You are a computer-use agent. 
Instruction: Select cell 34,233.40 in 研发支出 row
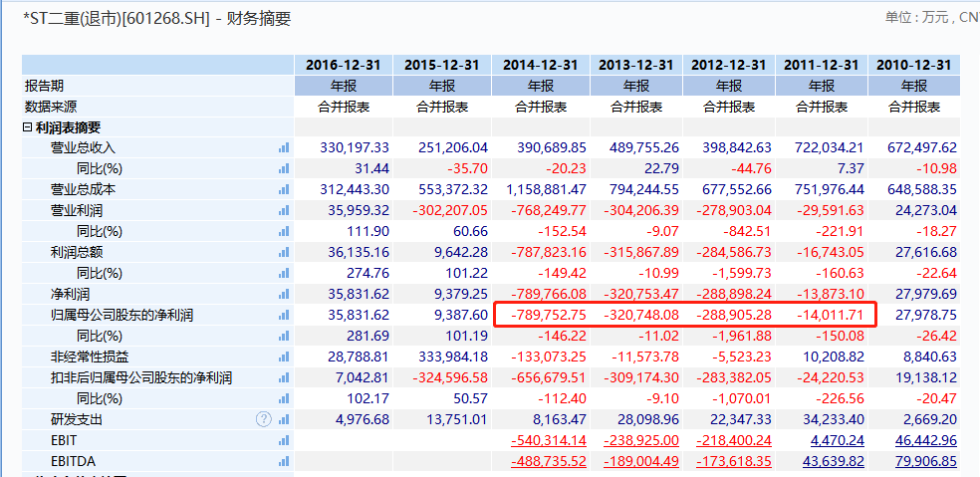coord(832,419)
